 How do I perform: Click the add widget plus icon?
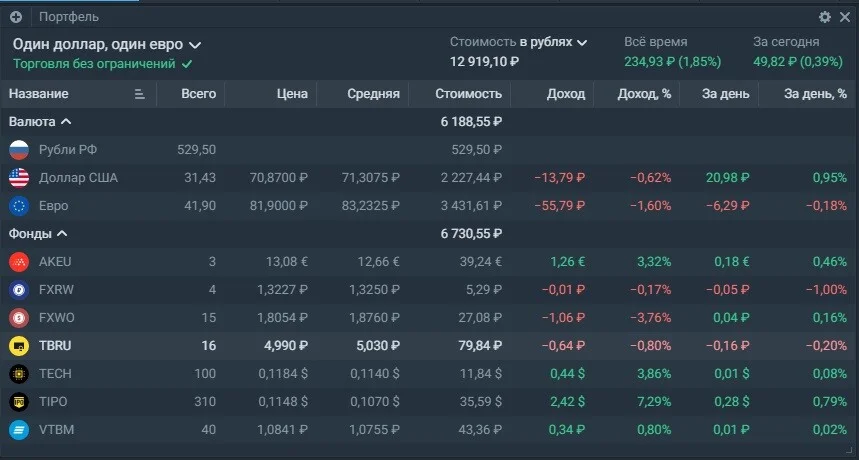tap(16, 17)
